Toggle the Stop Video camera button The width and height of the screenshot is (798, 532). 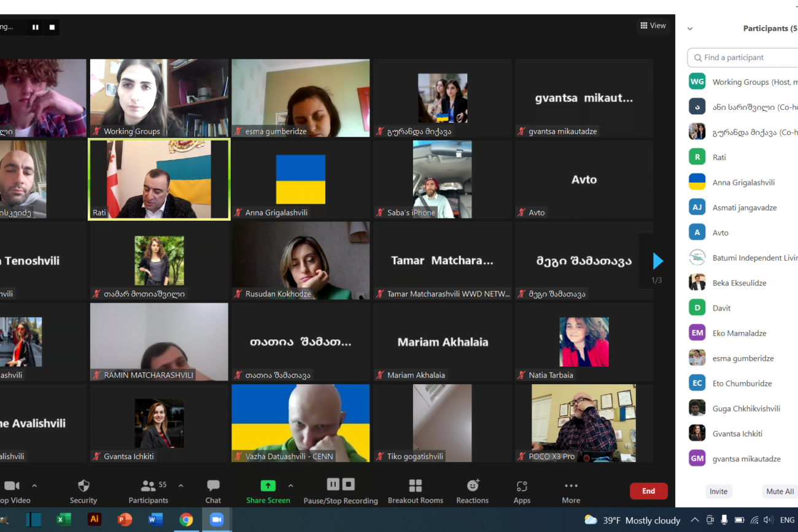pos(12,486)
